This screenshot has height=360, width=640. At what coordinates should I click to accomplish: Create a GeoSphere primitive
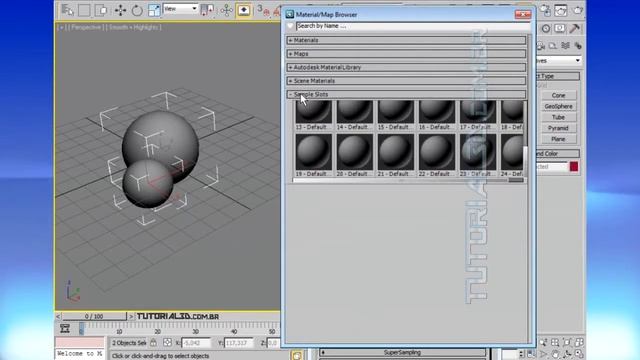click(x=558, y=106)
